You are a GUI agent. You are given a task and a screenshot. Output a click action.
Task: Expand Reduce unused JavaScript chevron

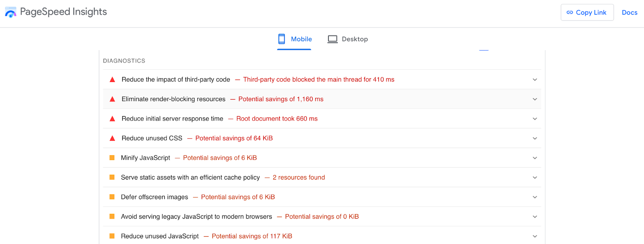(x=535, y=236)
